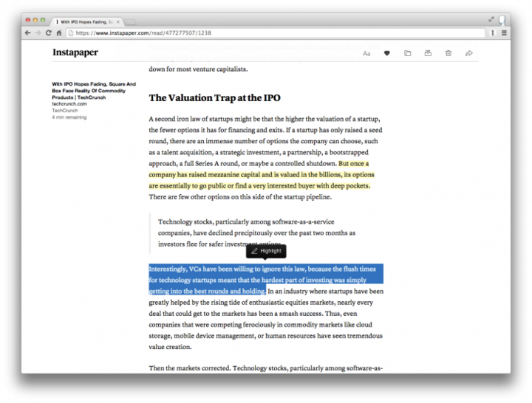The image size is (532, 403).
Task: Click the browser back arrow
Action: pos(27,33)
